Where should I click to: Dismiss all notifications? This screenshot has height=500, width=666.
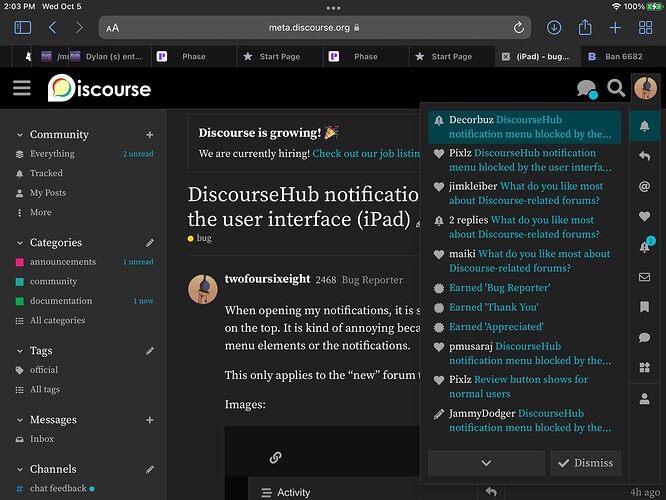(x=585, y=463)
